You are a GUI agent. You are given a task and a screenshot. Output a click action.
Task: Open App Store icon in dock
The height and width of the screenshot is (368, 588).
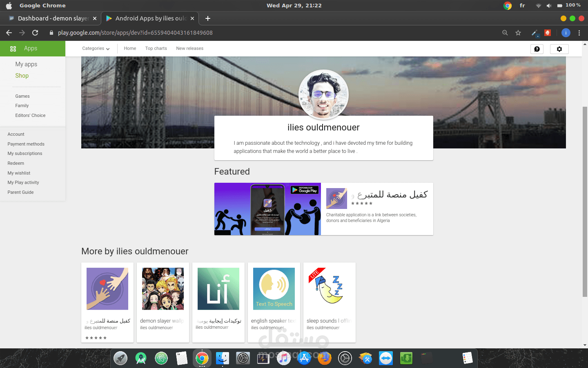304,358
